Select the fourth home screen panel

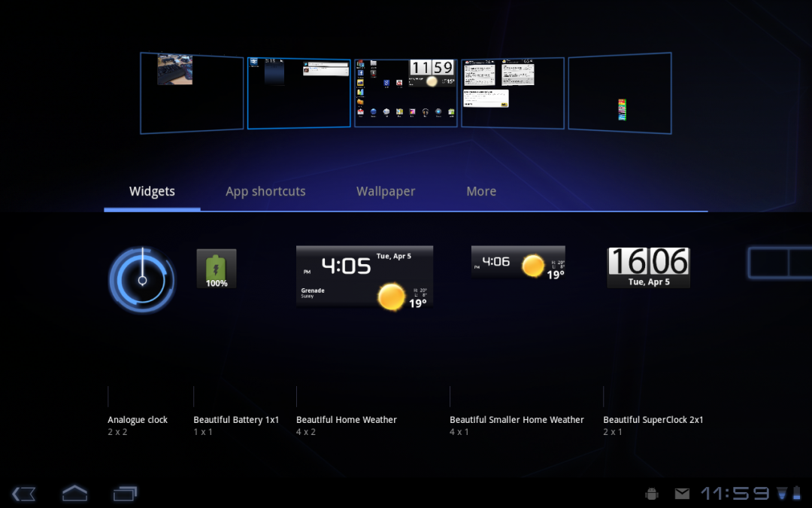[513, 93]
